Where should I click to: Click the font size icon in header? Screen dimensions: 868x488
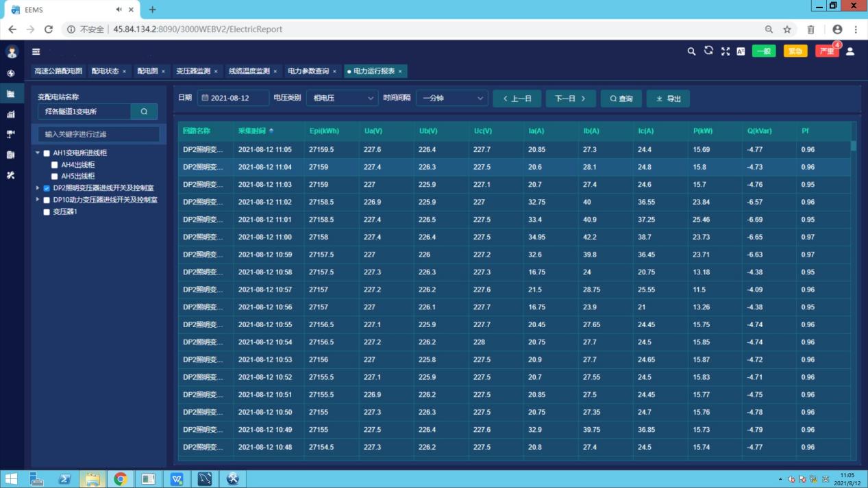pyautogui.click(x=741, y=51)
